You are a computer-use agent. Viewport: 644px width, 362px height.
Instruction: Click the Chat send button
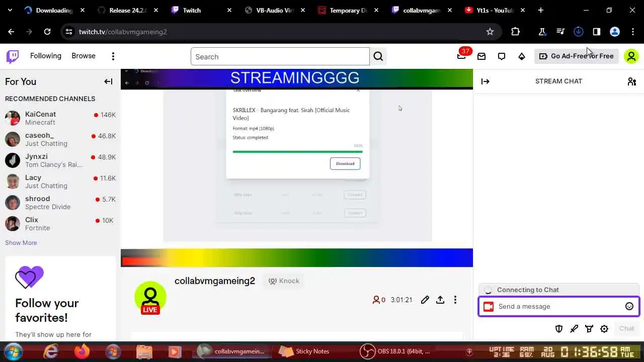click(x=626, y=328)
